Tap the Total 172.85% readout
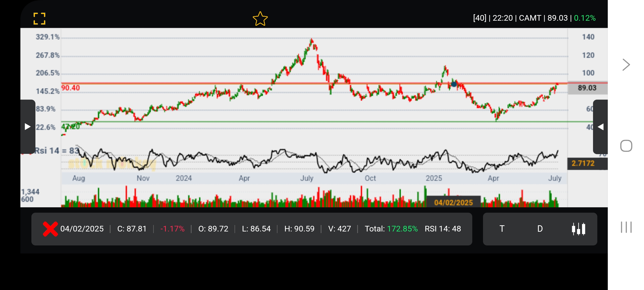 tap(391, 229)
